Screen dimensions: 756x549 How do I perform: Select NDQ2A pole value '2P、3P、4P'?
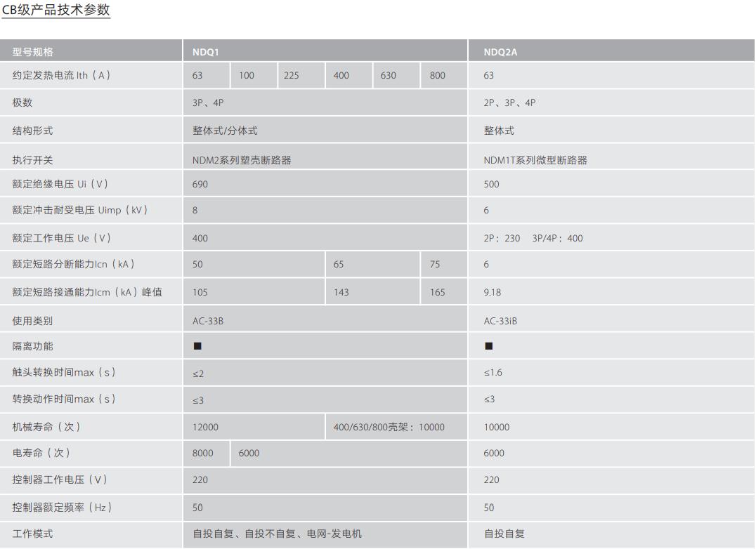click(x=509, y=102)
